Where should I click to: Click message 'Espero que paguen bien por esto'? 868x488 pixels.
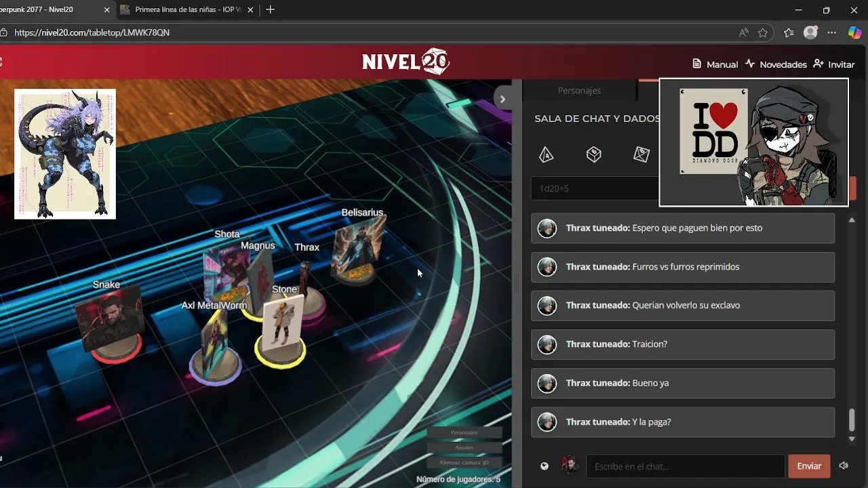683,228
